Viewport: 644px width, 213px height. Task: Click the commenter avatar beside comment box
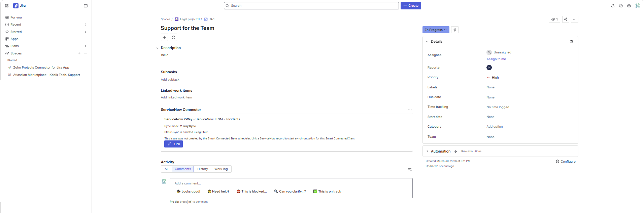pyautogui.click(x=164, y=181)
